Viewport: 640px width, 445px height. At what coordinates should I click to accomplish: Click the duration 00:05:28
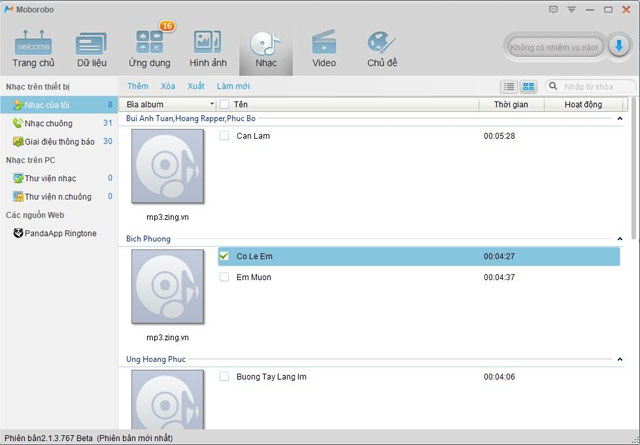click(499, 136)
